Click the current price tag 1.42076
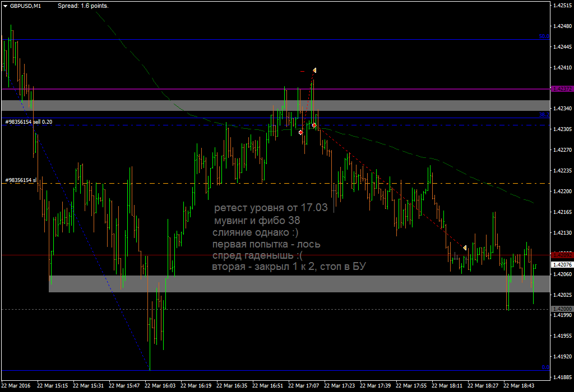 tap(562, 264)
